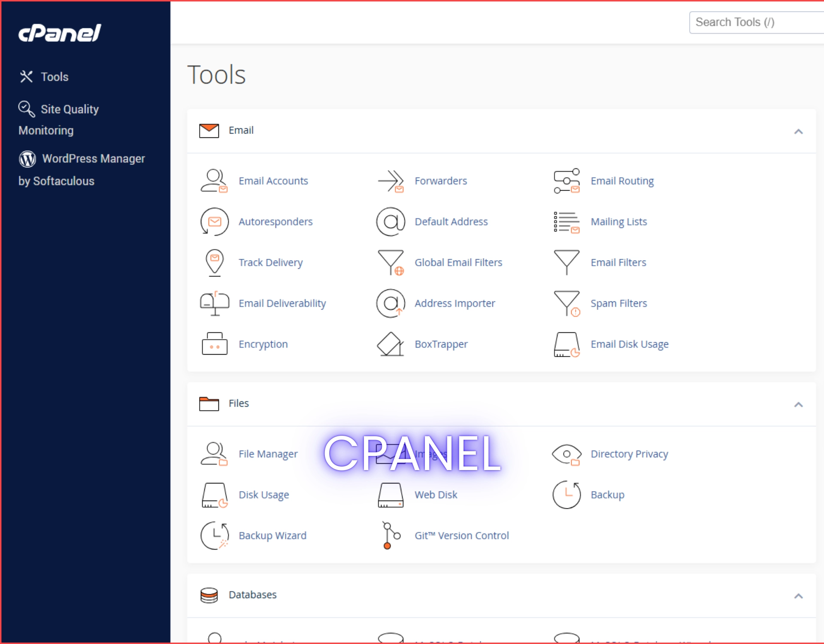Screen dimensions: 824x644
Task: Launch the Autoresponders tool
Action: tap(276, 222)
